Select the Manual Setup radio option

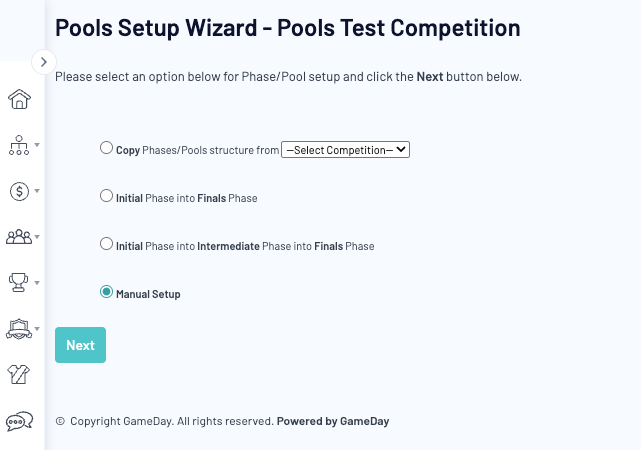coord(107,292)
